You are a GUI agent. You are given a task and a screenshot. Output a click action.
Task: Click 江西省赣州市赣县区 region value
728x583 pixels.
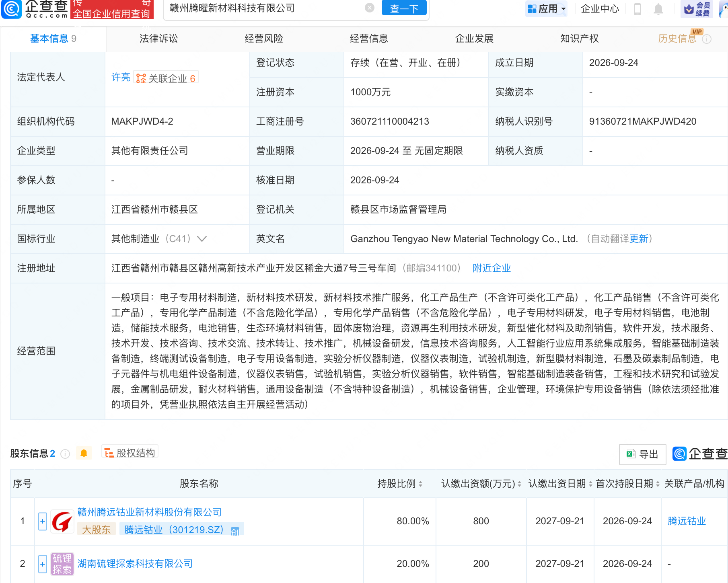coord(155,209)
